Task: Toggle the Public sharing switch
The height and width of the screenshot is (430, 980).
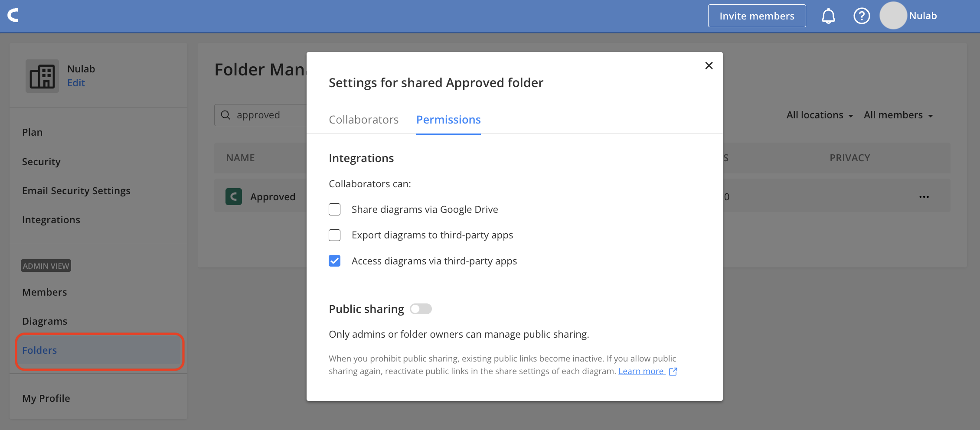Action: point(421,309)
